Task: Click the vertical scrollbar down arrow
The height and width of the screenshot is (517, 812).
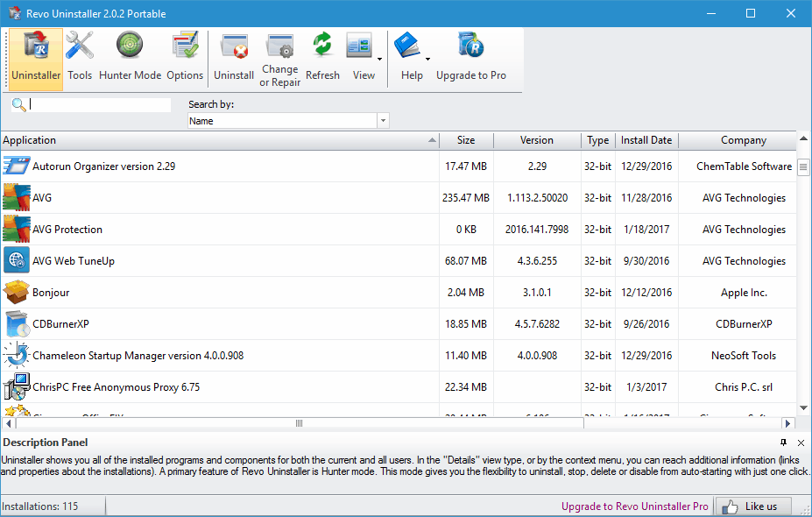Action: pyautogui.click(x=804, y=408)
